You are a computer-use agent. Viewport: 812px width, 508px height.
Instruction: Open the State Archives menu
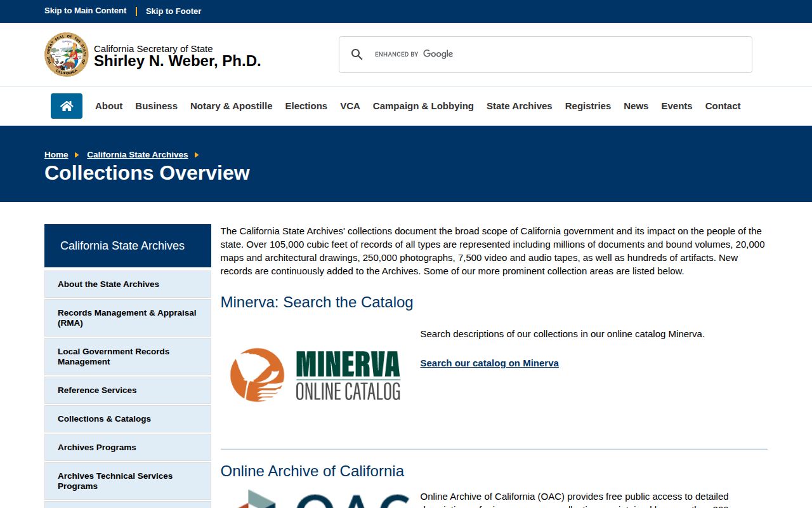coord(520,106)
